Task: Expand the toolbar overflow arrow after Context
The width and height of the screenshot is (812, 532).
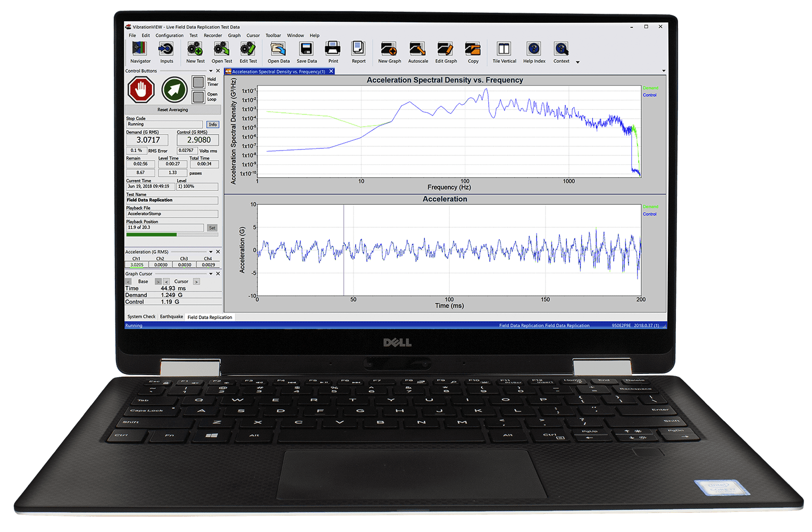Action: [578, 62]
